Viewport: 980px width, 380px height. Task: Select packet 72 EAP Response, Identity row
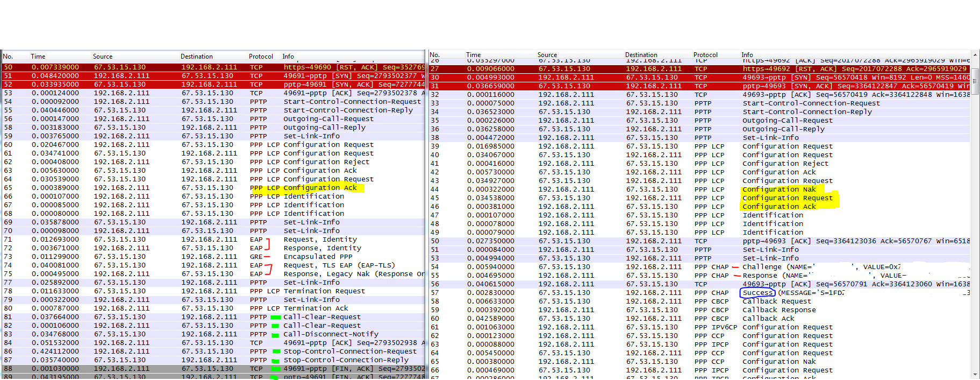click(x=213, y=248)
